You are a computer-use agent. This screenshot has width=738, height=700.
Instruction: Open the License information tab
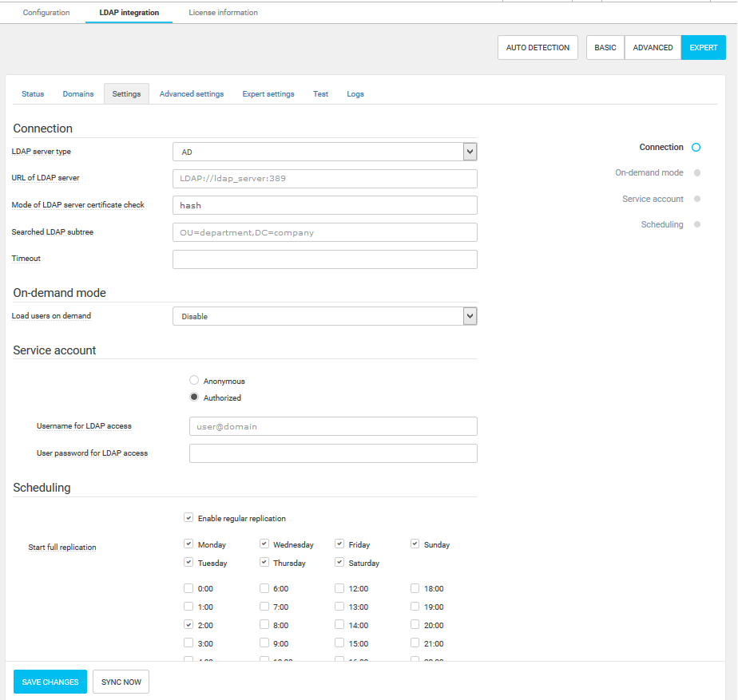[223, 13]
